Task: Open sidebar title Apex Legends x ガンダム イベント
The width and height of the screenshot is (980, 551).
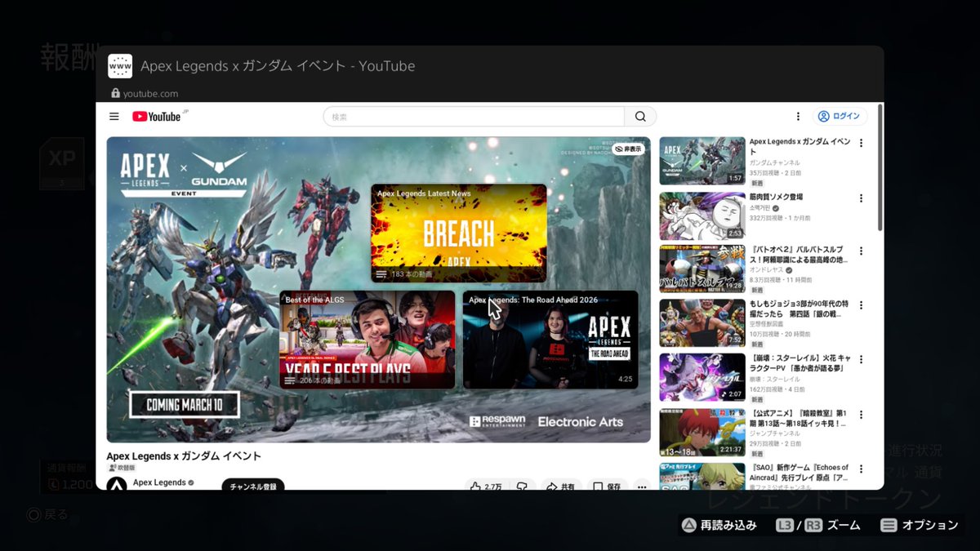Action: point(800,147)
